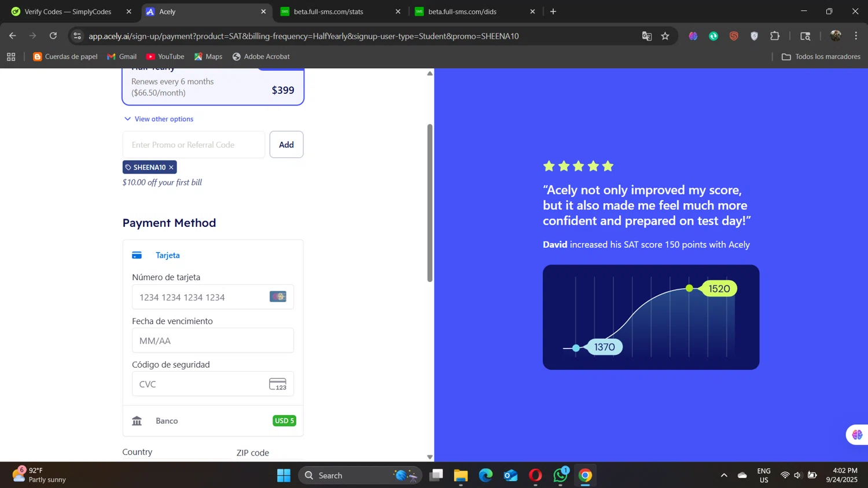Click the shield extension icon
Image resolution: width=868 pixels, height=488 pixels.
click(x=754, y=36)
